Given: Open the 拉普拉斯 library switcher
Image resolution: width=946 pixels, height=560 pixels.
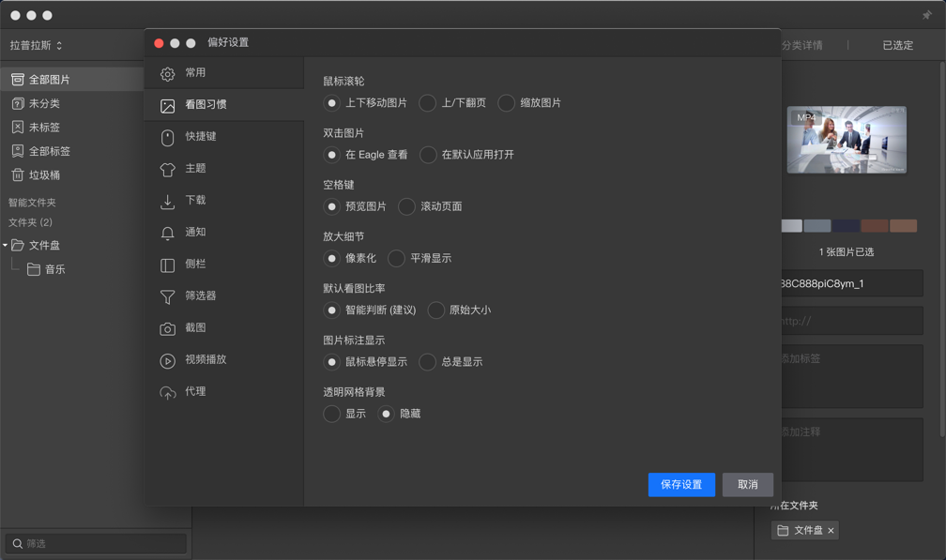Looking at the screenshot, I should [38, 44].
